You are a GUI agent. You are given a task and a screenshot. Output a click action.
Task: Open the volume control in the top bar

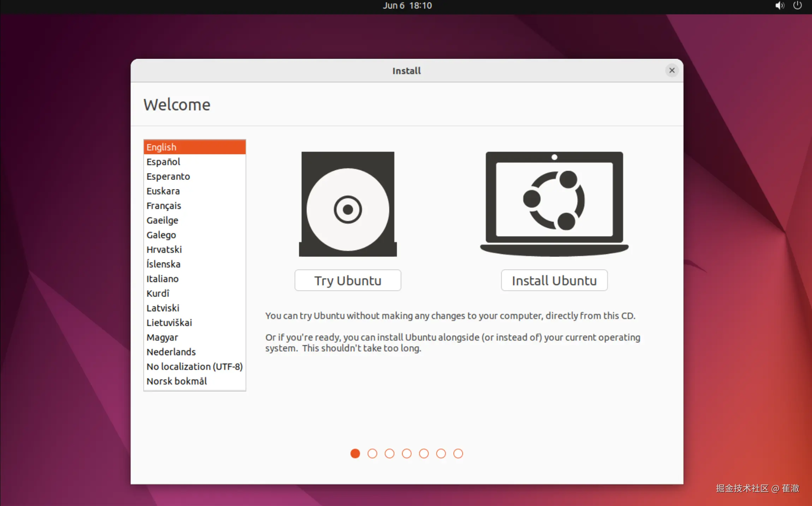pyautogui.click(x=780, y=5)
